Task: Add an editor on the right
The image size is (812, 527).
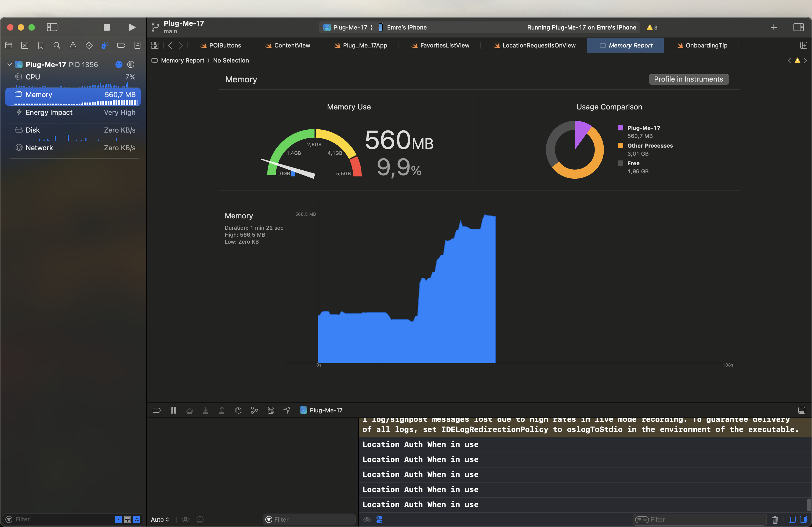Action: [803, 45]
